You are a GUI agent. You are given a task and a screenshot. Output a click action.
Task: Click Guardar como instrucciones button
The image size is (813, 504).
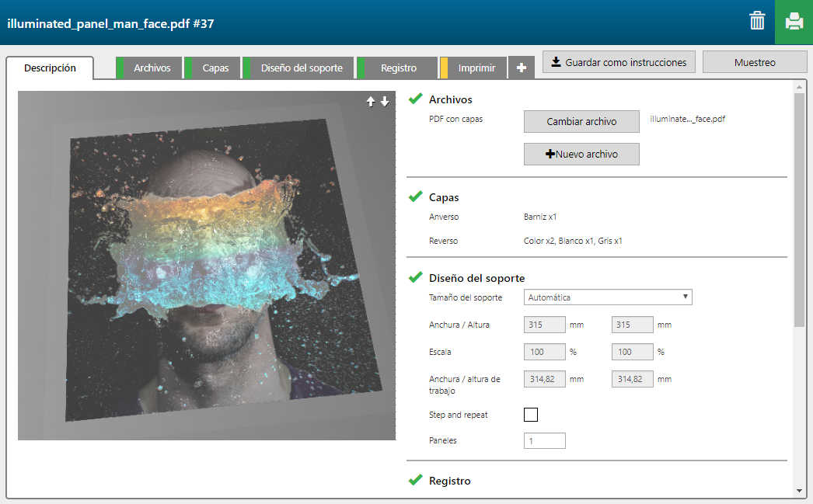coord(619,62)
